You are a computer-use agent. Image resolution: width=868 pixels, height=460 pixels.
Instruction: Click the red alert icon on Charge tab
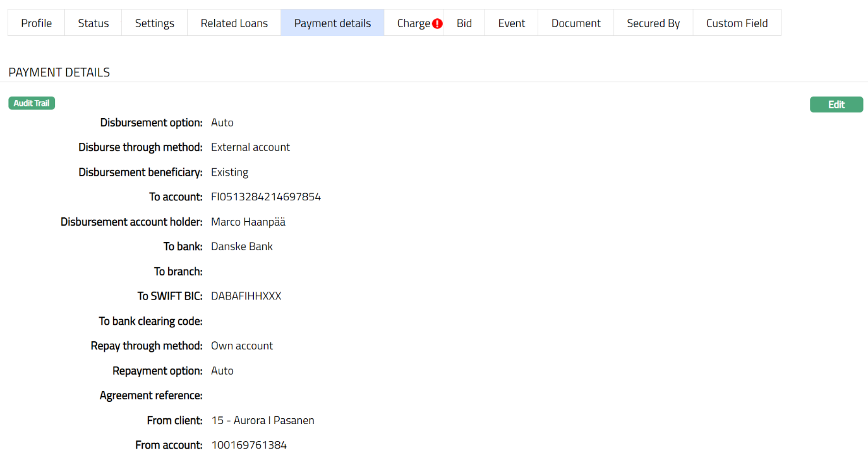point(437,23)
